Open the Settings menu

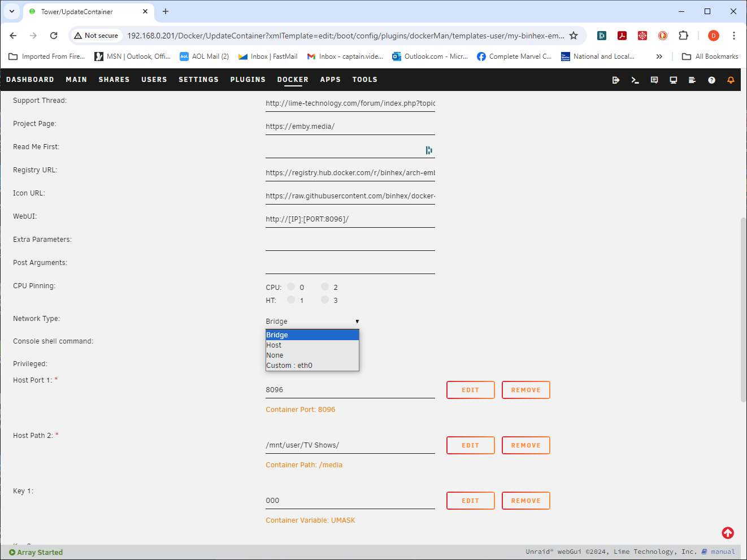pyautogui.click(x=198, y=80)
